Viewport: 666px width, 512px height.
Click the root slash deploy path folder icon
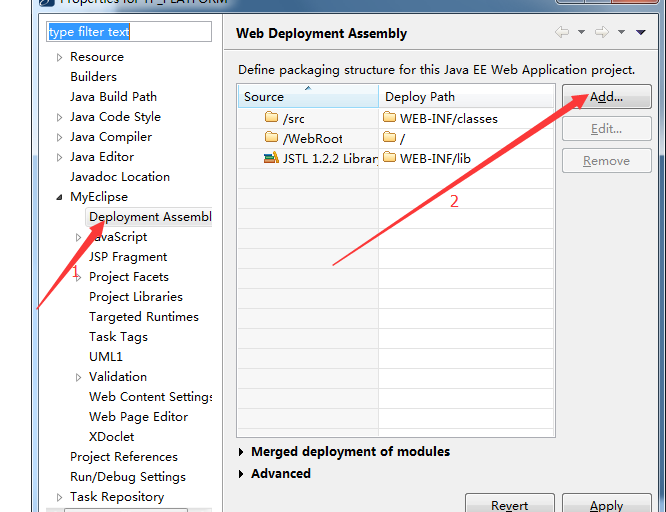click(x=389, y=137)
